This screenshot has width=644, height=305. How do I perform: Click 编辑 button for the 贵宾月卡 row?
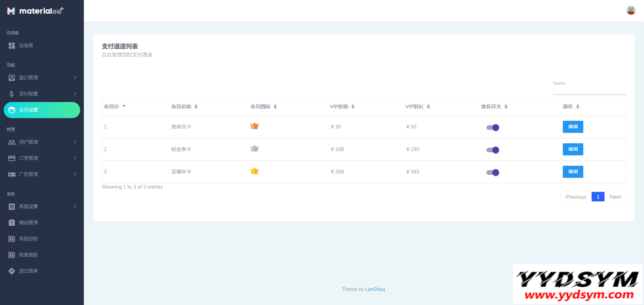(573, 127)
